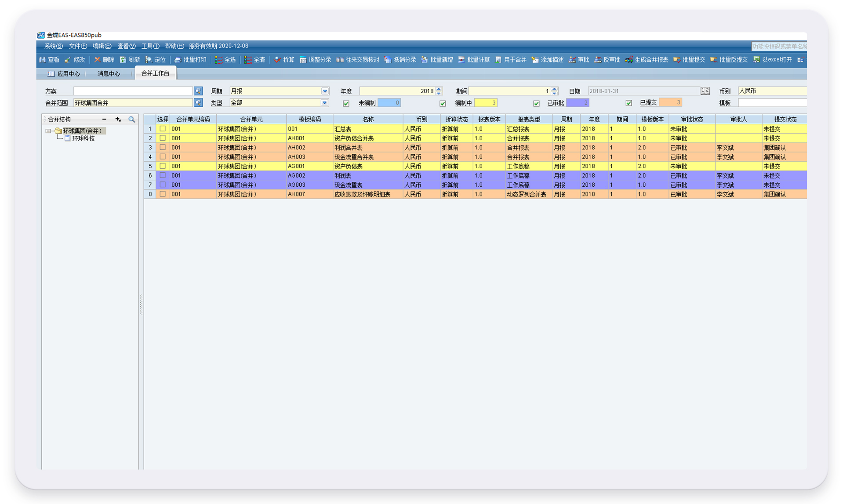Open the calendar picker beside 日期 field

705,91
